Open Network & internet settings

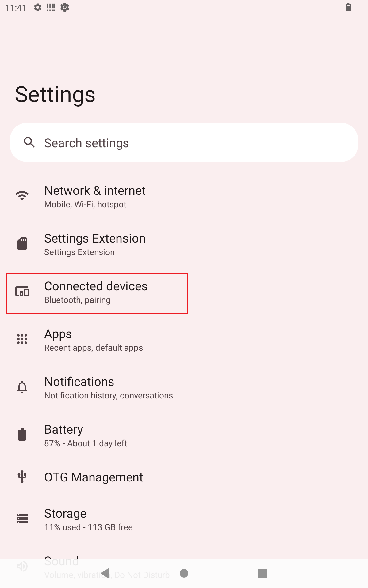pyautogui.click(x=95, y=197)
